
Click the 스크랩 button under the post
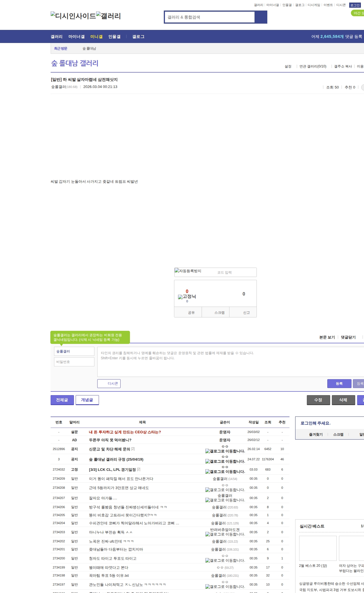[x=216, y=312]
